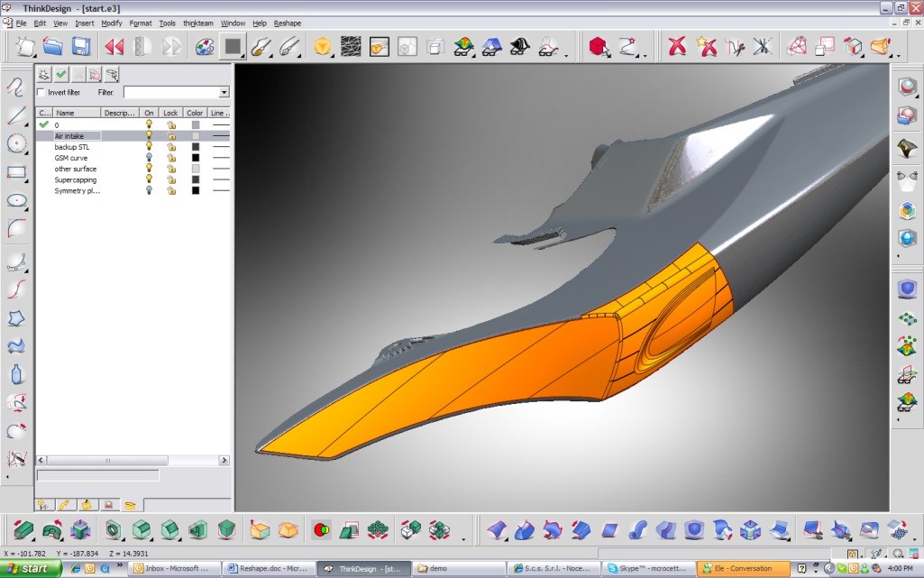This screenshot has width=924, height=578.
Task: Select the other surface layer row
Action: pyautogui.click(x=76, y=169)
